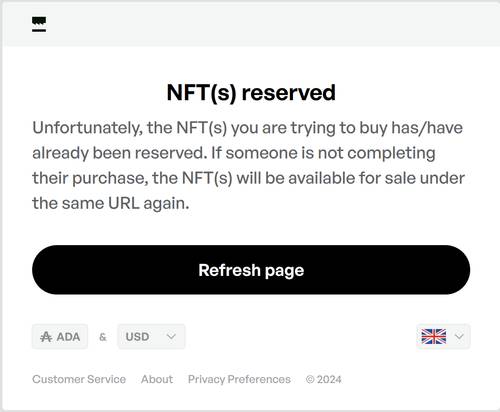The image size is (500, 412).
Task: Go to the About page link
Action: point(157,379)
